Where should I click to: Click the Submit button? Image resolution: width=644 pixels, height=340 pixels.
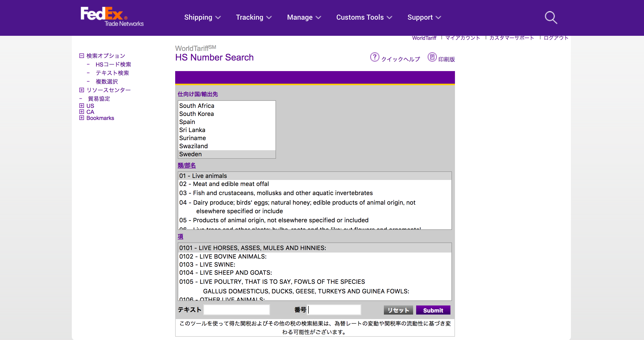pyautogui.click(x=433, y=310)
